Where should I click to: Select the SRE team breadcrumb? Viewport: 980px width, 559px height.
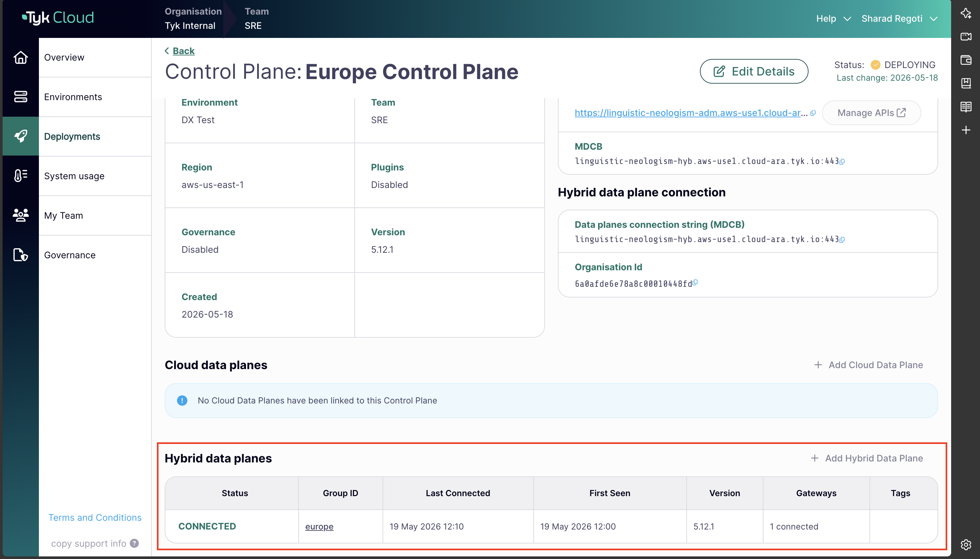coord(253,26)
